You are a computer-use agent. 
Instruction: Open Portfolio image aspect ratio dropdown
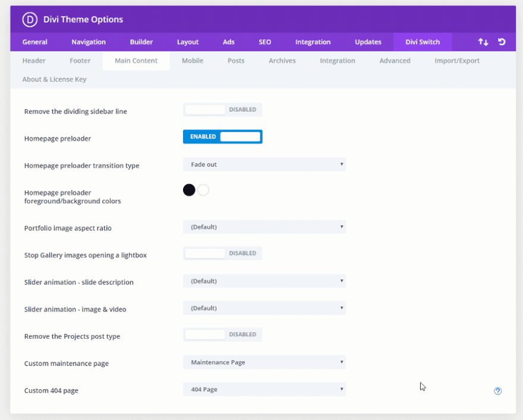click(264, 227)
